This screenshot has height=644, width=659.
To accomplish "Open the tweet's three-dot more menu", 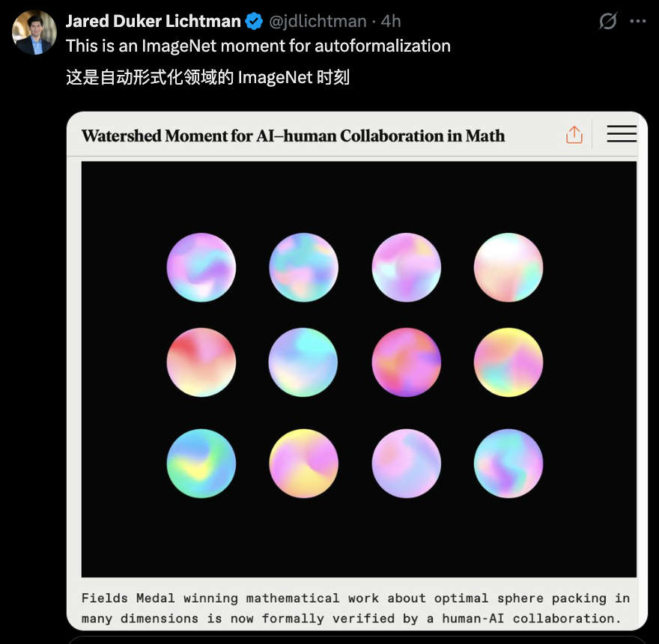I will [x=638, y=22].
